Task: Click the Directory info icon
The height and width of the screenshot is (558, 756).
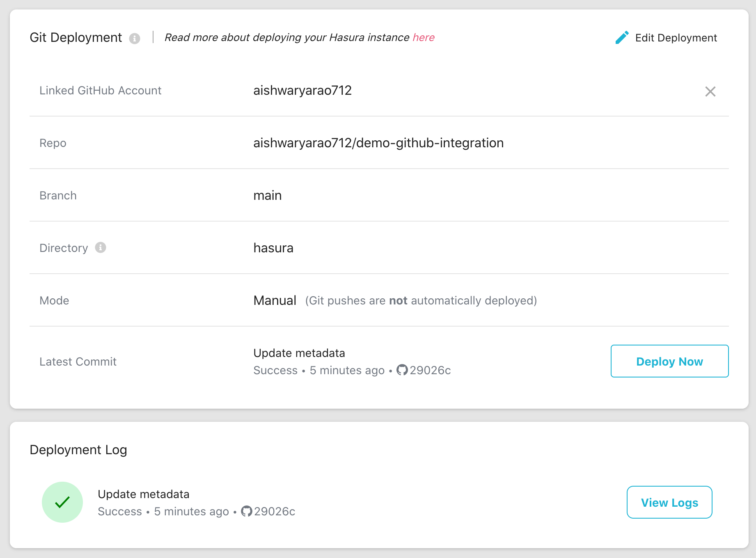Action: pos(101,247)
